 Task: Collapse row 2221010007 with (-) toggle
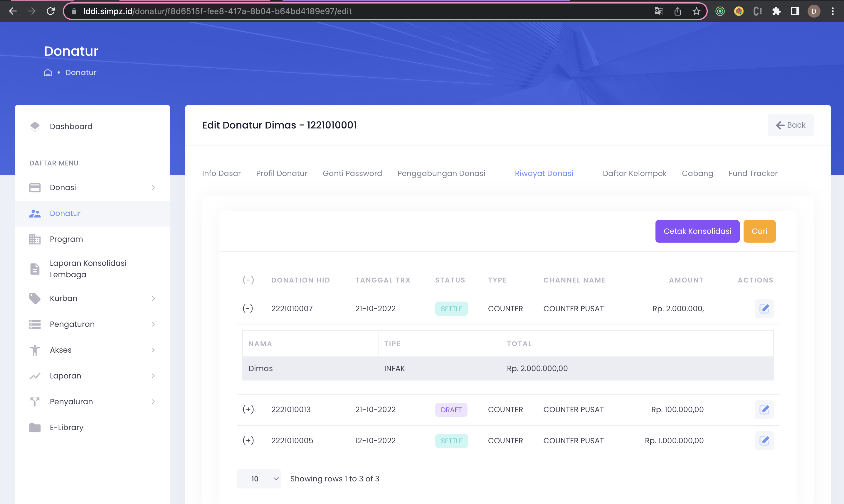pos(248,308)
